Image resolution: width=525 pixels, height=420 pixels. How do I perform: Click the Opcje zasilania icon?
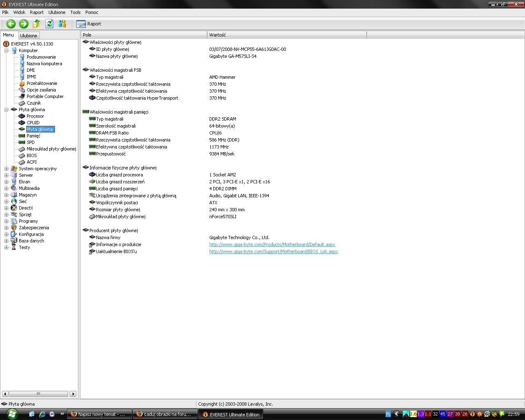[22, 90]
